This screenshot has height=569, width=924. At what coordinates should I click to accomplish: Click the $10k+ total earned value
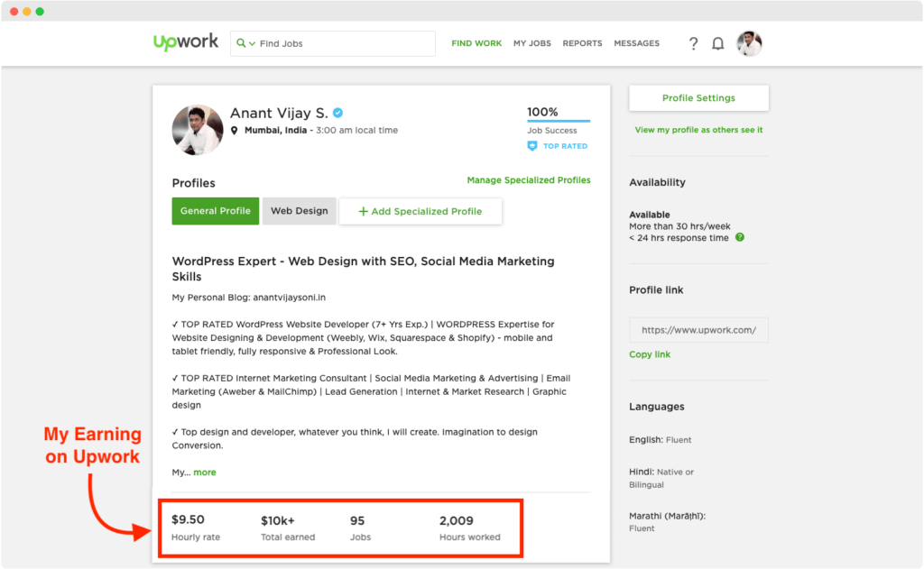[x=278, y=520]
